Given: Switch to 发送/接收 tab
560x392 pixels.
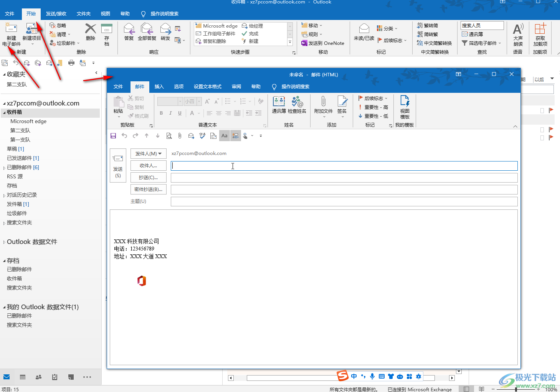Looking at the screenshot, I should [x=56, y=14].
